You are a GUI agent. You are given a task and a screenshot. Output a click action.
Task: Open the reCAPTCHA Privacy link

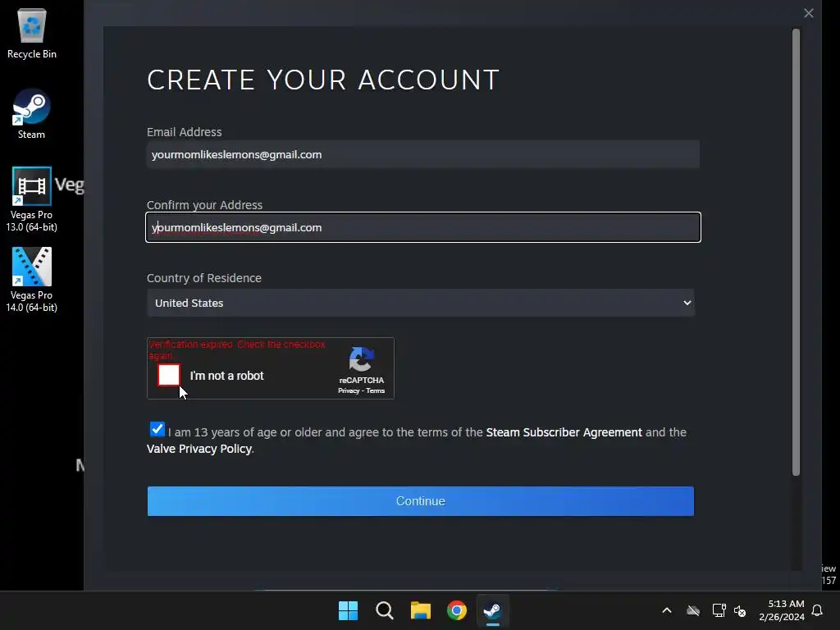click(x=348, y=391)
